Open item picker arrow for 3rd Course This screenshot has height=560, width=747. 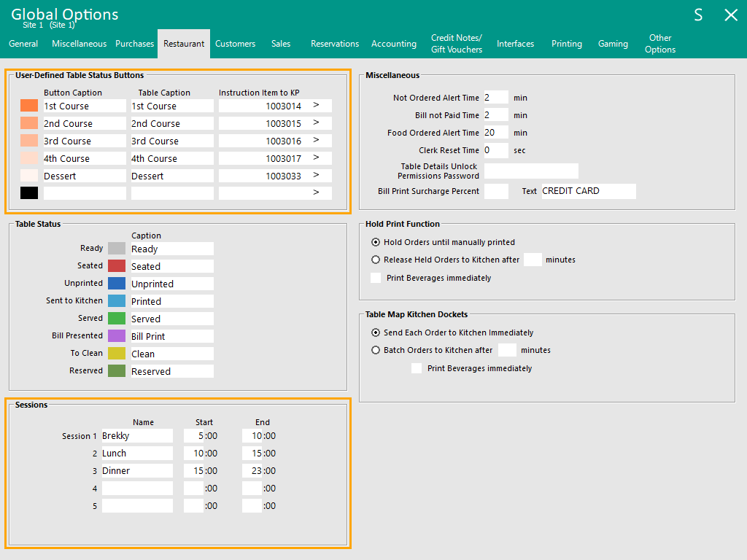click(x=317, y=141)
